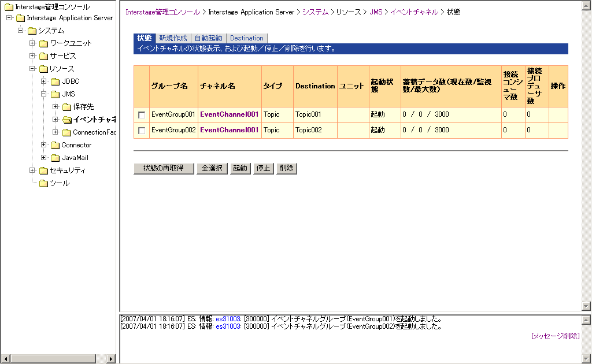Click tree panel scroll-left arrow
This screenshot has width=592, height=364.
pos(5,358)
